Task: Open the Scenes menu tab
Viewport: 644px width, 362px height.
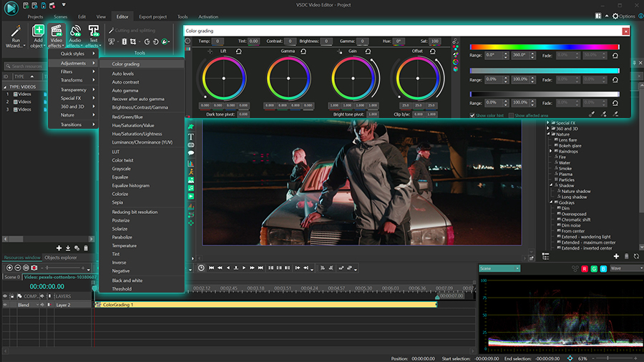Action: (x=60, y=17)
